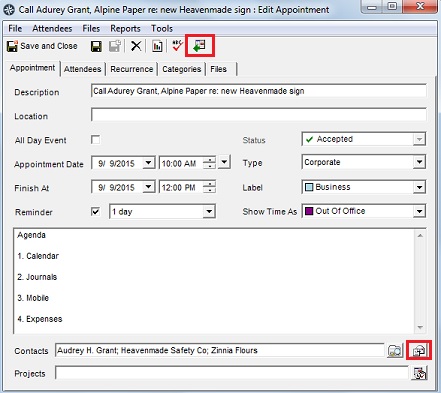Select the Appointment tab
This screenshot has width=441, height=393.
coord(32,68)
